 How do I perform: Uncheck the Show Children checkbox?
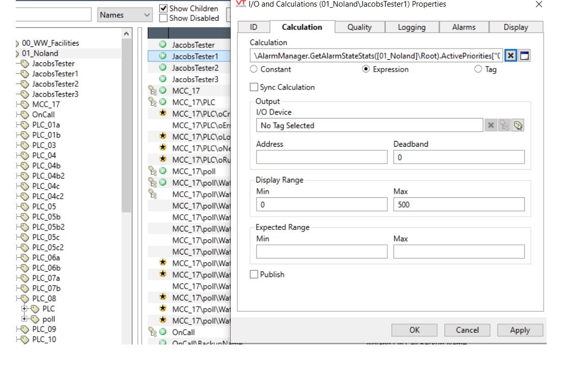163,8
